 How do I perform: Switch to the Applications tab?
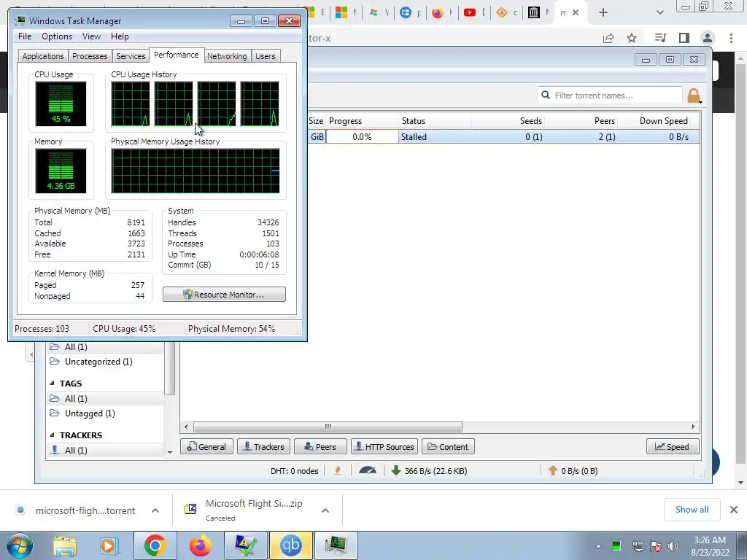tap(43, 56)
